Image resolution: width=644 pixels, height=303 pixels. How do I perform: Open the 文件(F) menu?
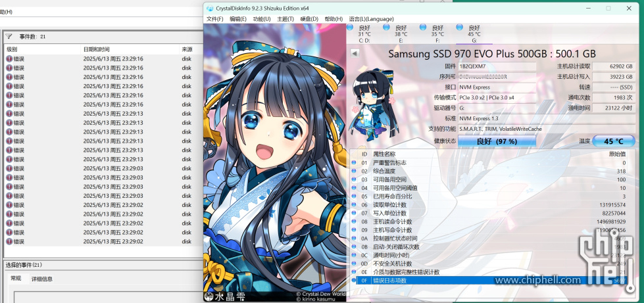[215, 19]
